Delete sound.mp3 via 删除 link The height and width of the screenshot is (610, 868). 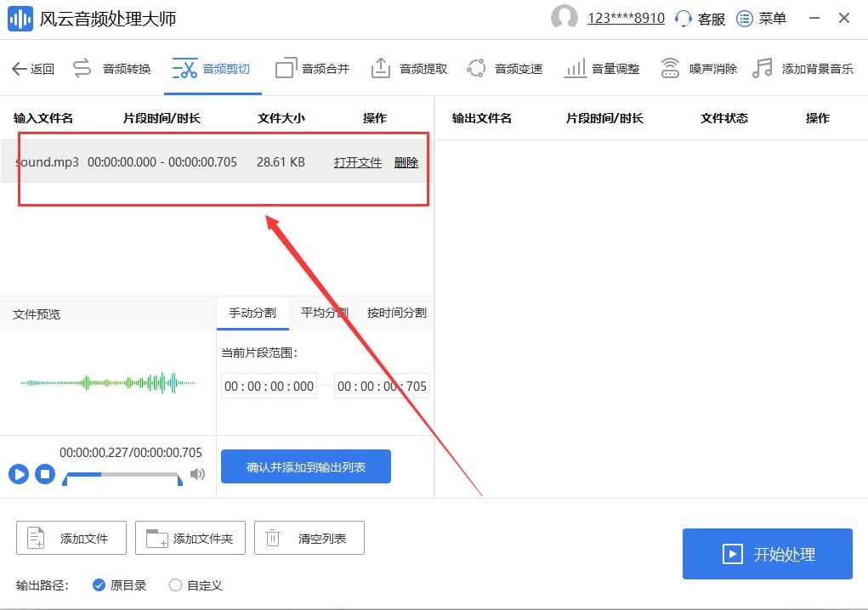[406, 162]
